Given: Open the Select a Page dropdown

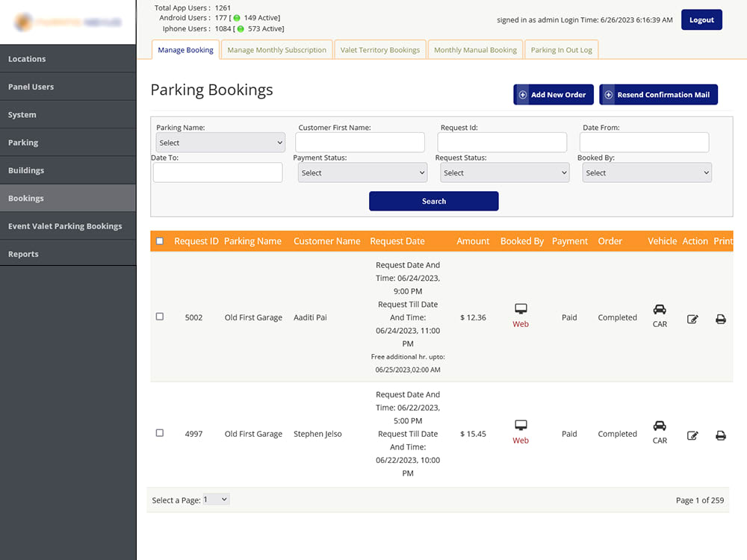Looking at the screenshot, I should tap(216, 499).
